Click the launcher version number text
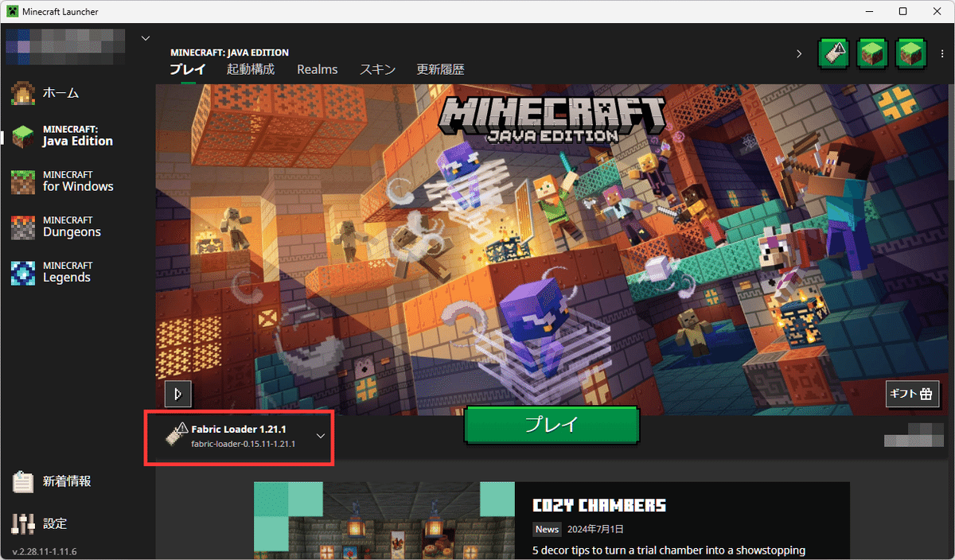Screen dimensions: 955x560 [45, 551]
